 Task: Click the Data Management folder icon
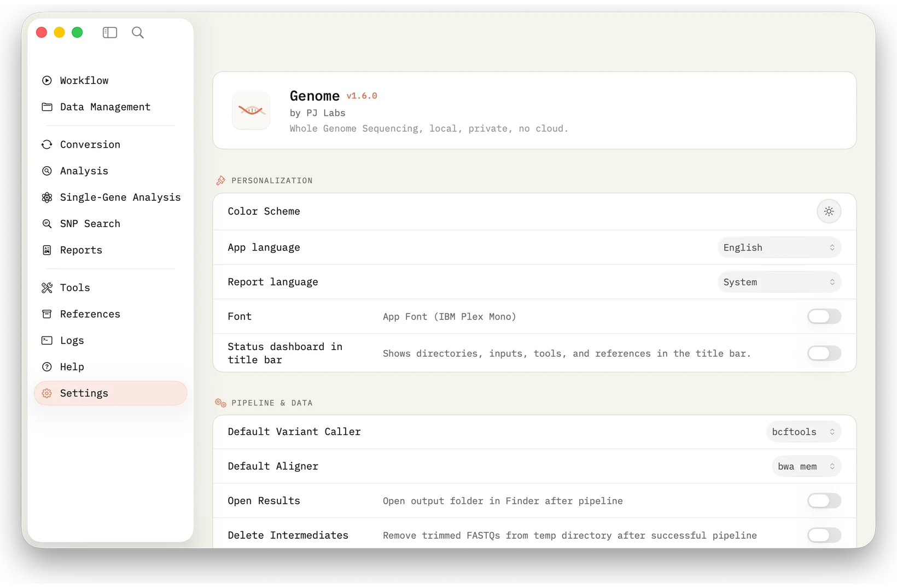click(47, 107)
